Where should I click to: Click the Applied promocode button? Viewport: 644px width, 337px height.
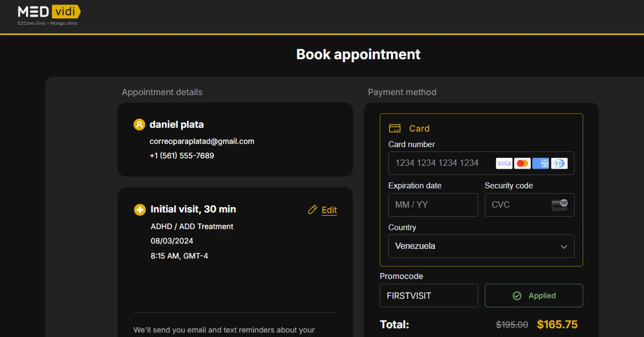(534, 296)
